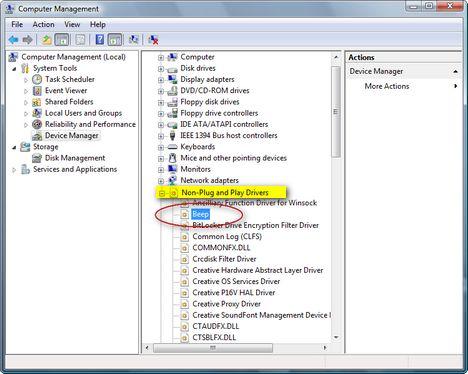Select Computer Management (Local) root node
Screen dimensions: 468x374
[x=73, y=57]
